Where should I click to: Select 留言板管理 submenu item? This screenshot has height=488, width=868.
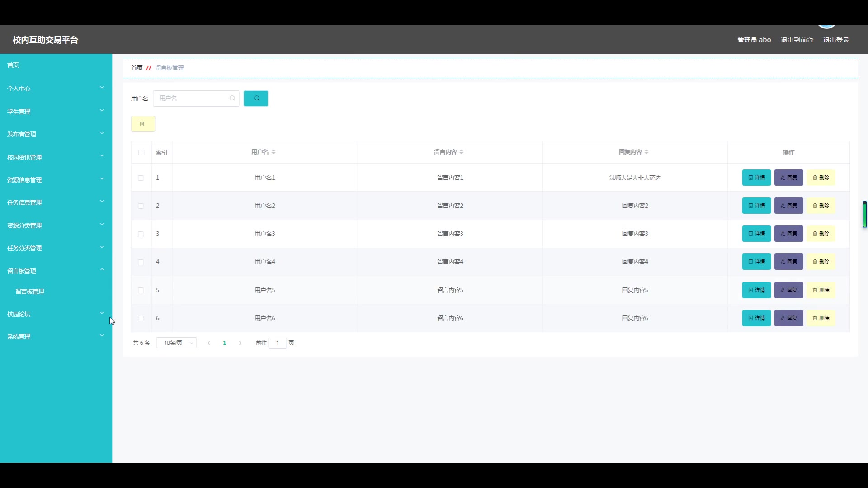tap(30, 292)
